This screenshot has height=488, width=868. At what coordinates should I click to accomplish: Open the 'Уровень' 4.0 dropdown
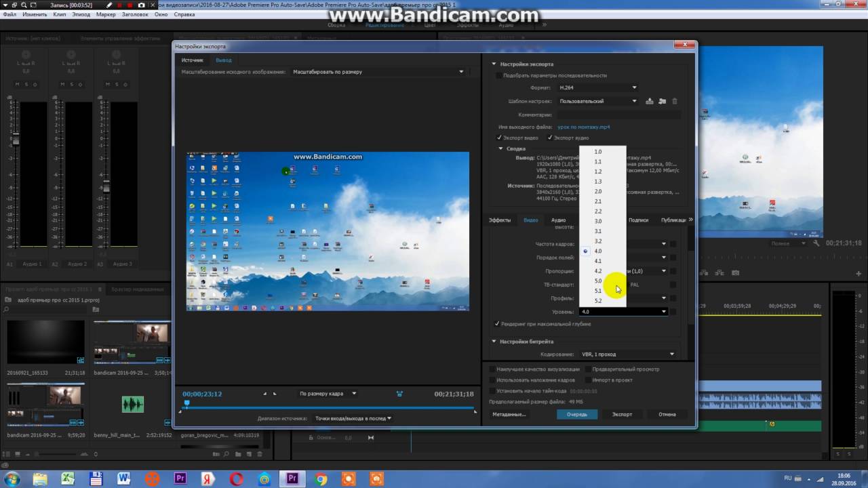point(624,312)
